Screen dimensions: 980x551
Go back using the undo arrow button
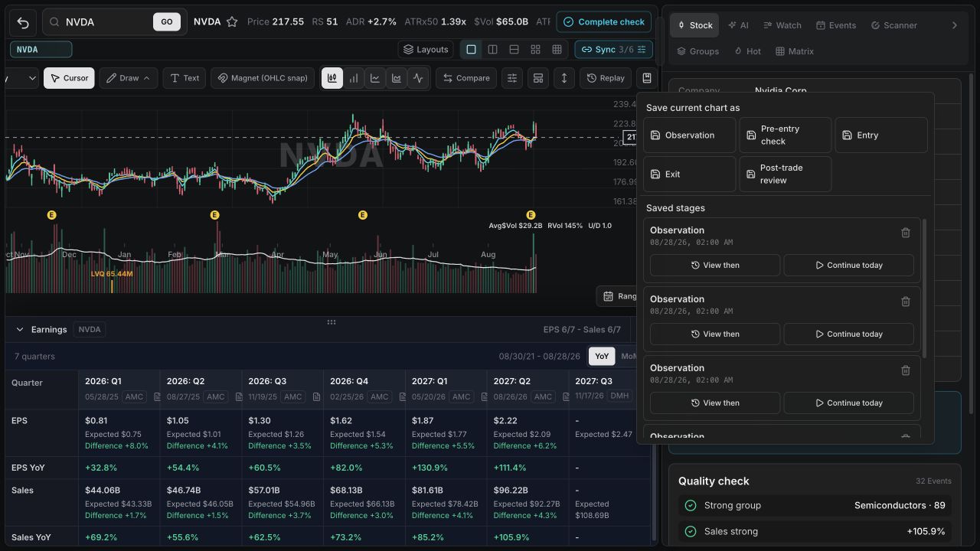(x=23, y=22)
